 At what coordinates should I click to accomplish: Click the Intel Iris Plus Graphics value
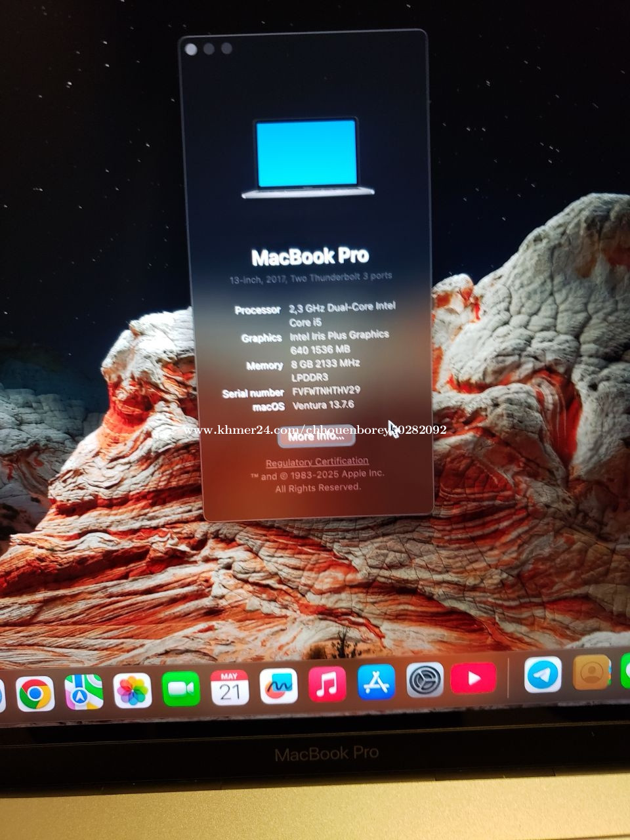pos(339,342)
